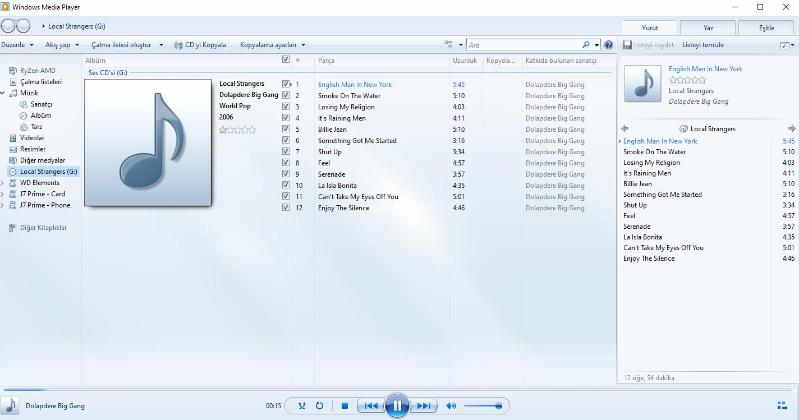Image resolution: width=799 pixels, height=420 pixels.
Task: Click the Ara search input field
Action: click(x=524, y=45)
